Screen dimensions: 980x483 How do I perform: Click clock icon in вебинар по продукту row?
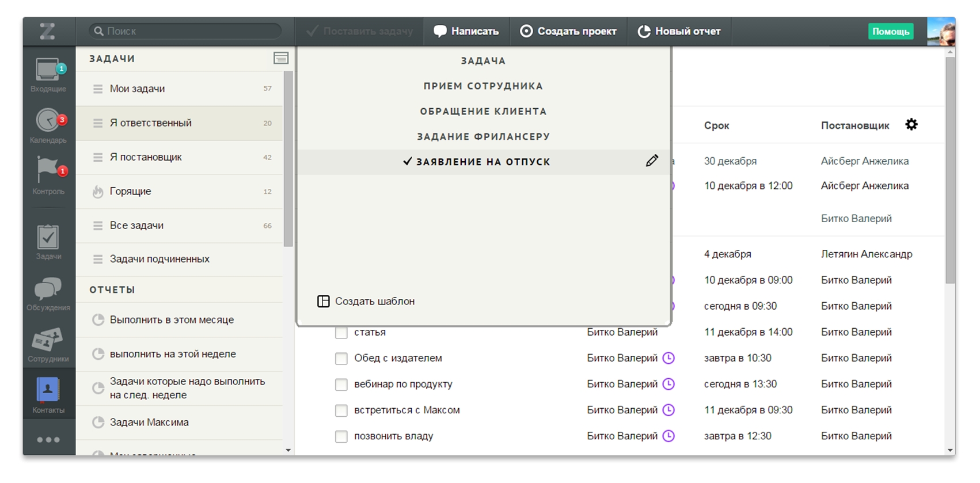pos(668,384)
